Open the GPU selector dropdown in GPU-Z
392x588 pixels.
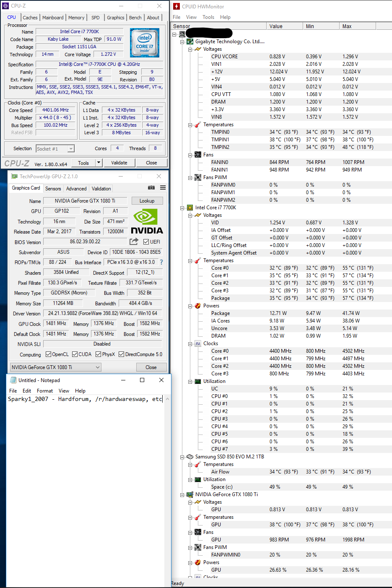(98, 367)
